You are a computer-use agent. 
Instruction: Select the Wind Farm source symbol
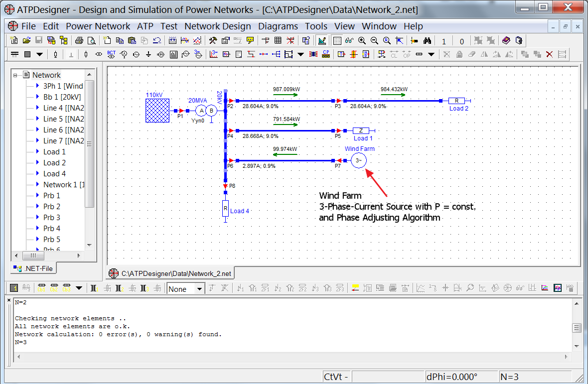click(x=358, y=160)
